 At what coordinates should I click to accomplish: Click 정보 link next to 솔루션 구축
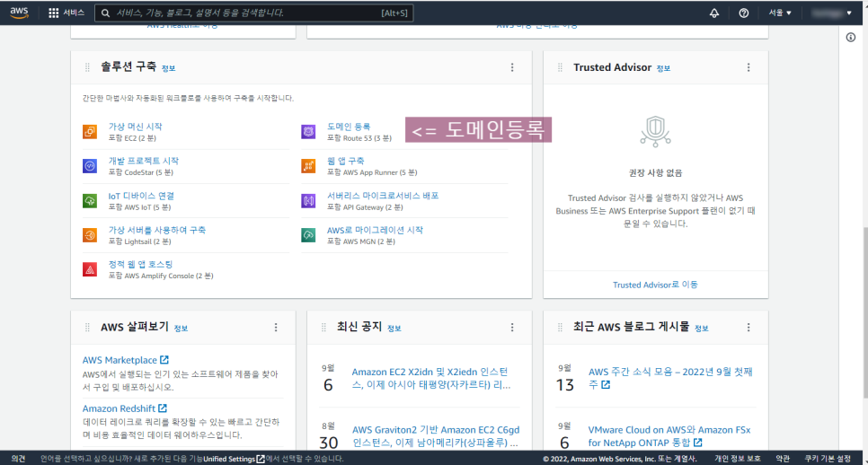click(168, 68)
